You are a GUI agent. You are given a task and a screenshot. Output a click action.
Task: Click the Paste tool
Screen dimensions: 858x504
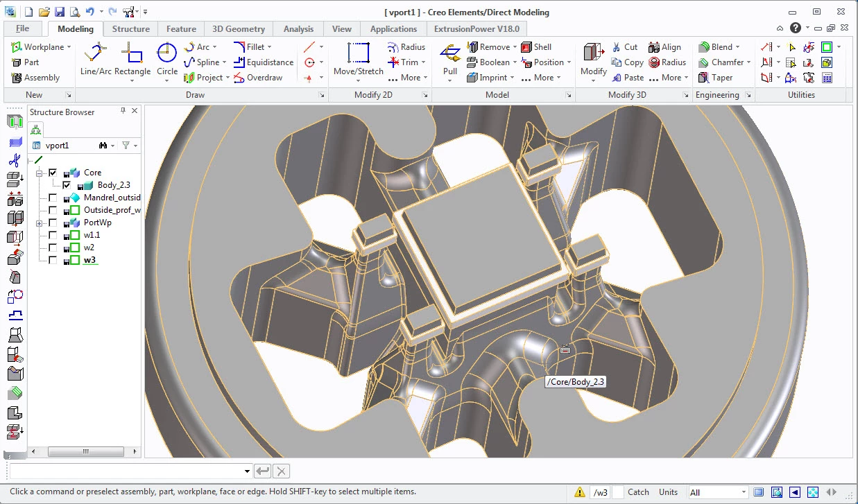627,78
